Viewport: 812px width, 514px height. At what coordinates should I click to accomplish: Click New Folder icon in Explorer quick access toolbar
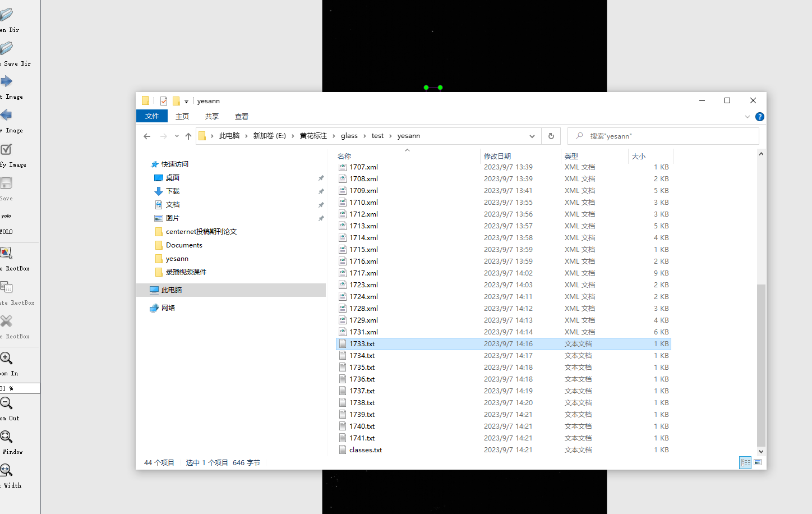click(x=176, y=101)
